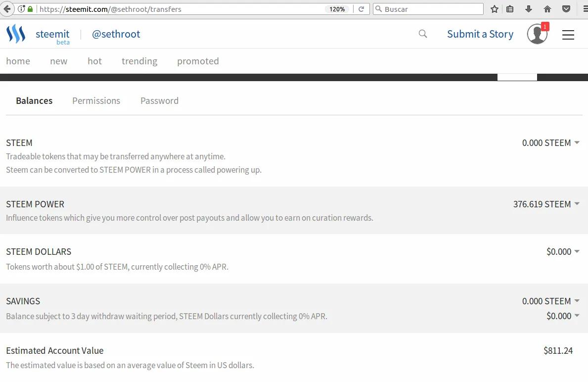Screen dimensions: 588x382
Task: Click the URL address bar
Action: (x=180, y=9)
